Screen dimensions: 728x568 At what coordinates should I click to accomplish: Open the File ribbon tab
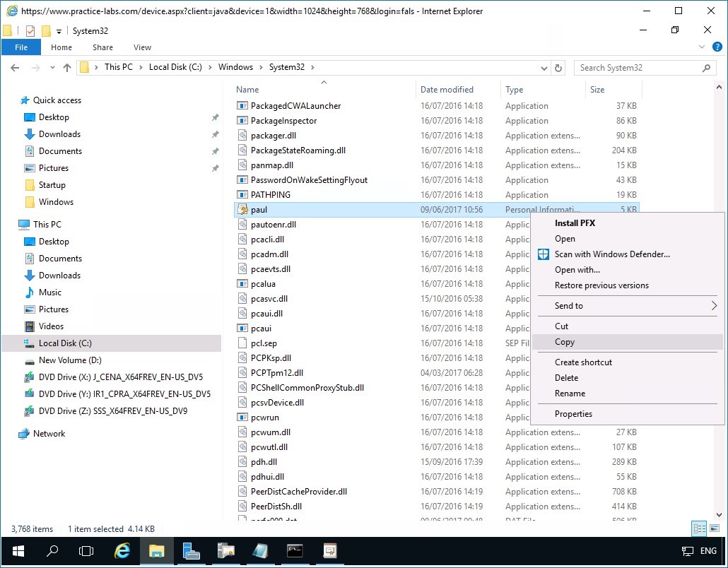click(x=21, y=47)
